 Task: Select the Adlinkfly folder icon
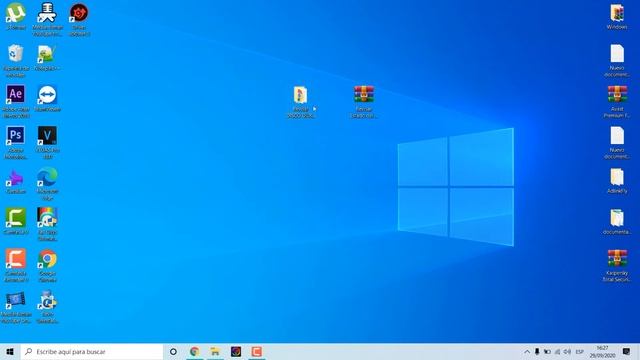(617, 180)
